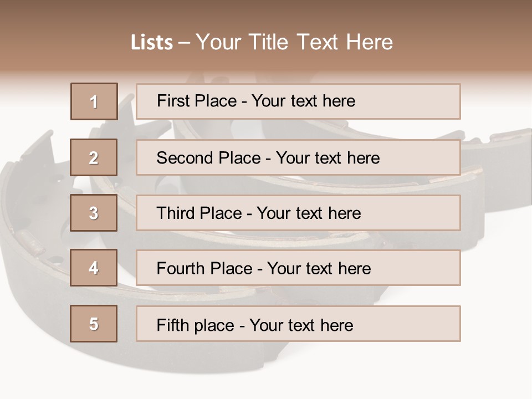Select the number 2 square
Screen dimensions: 532x399
(x=94, y=157)
